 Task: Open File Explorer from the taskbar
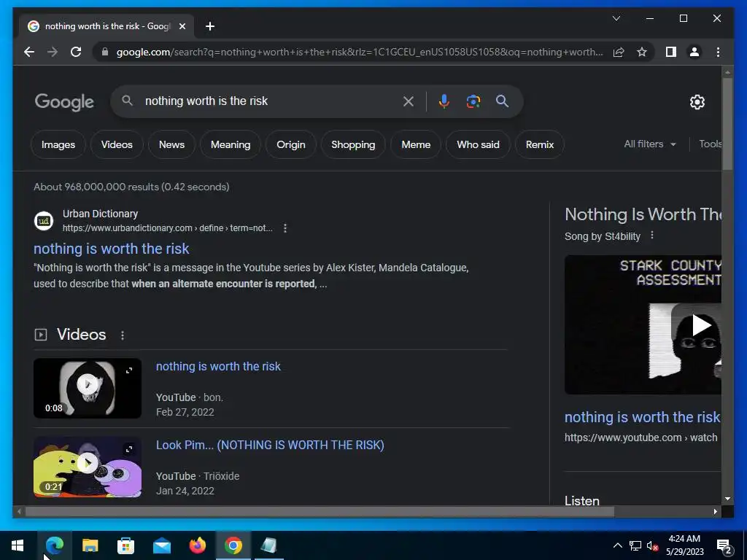point(90,545)
